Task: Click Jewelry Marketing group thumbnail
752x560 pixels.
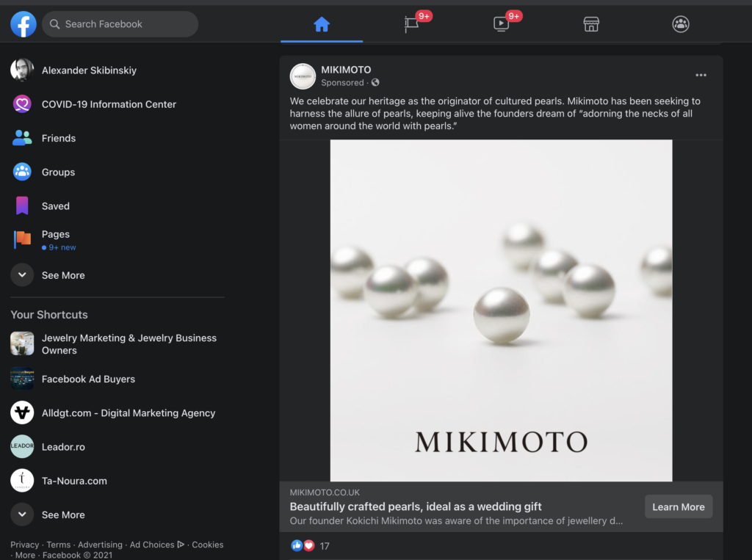Action: (22, 343)
